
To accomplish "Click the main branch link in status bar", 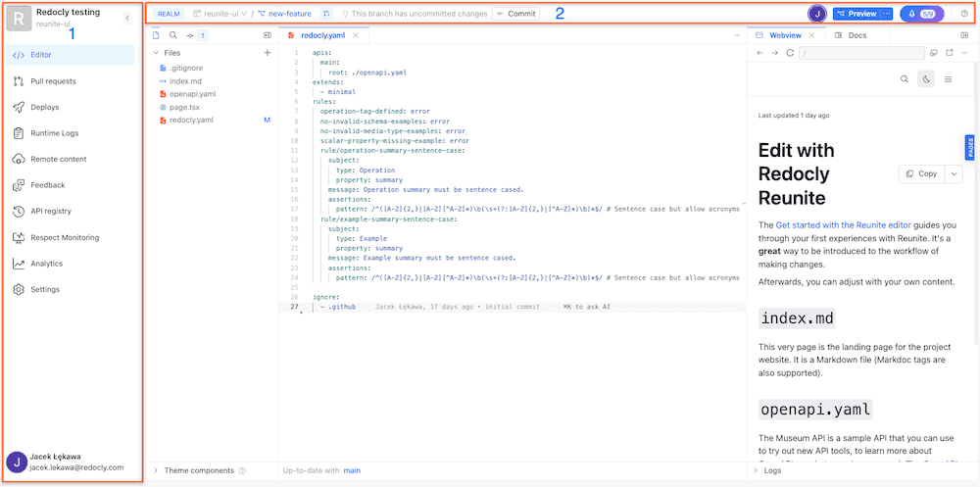I will tap(352, 470).
